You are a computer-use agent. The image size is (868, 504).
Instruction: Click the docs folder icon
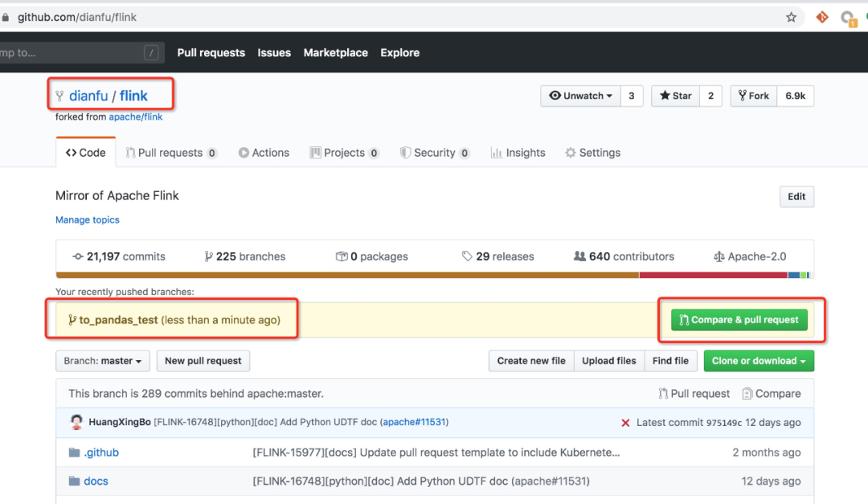click(75, 481)
